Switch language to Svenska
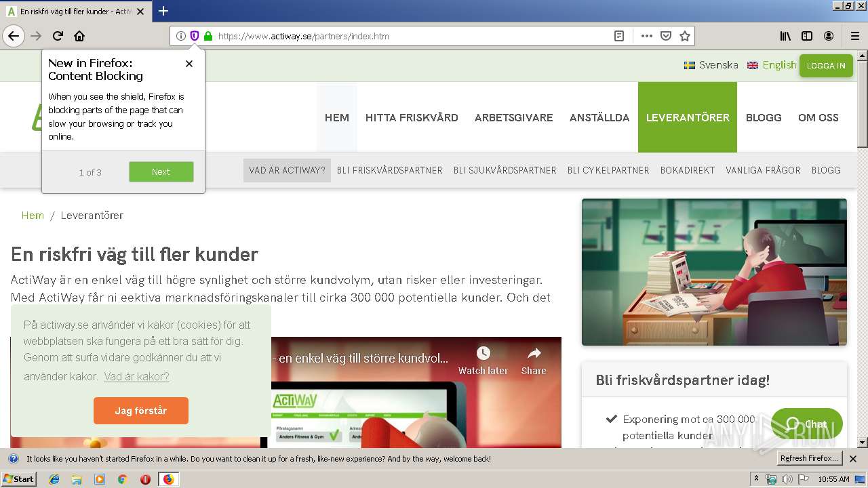 tap(711, 65)
